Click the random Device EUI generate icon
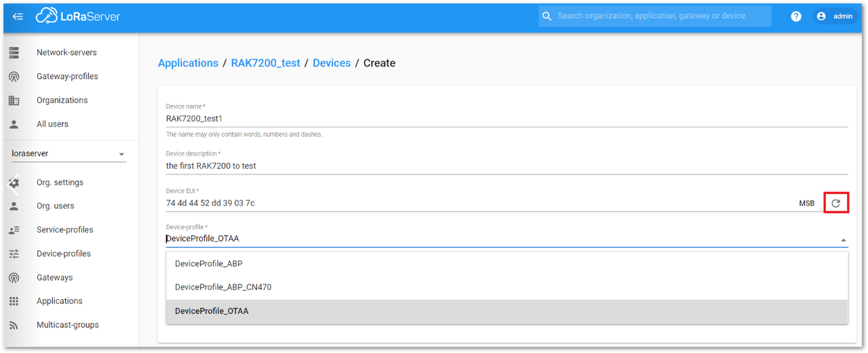 tap(835, 203)
